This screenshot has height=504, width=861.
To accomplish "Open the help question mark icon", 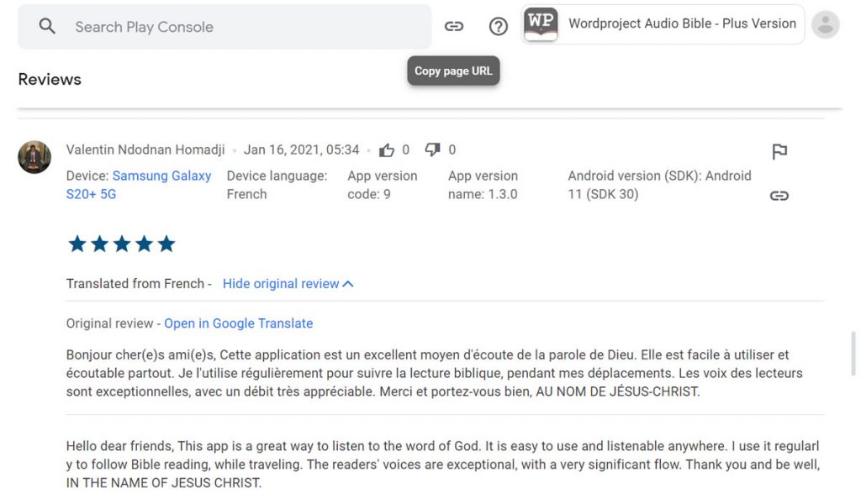I will click(499, 27).
